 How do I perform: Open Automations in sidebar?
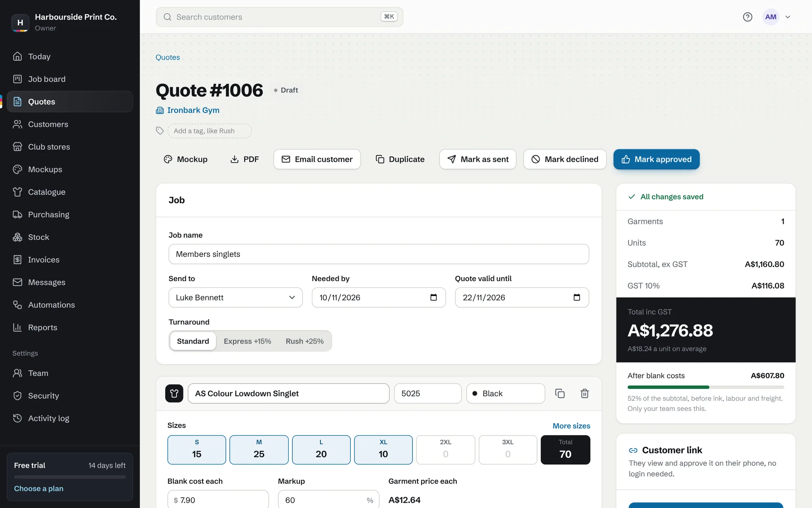pos(70,305)
